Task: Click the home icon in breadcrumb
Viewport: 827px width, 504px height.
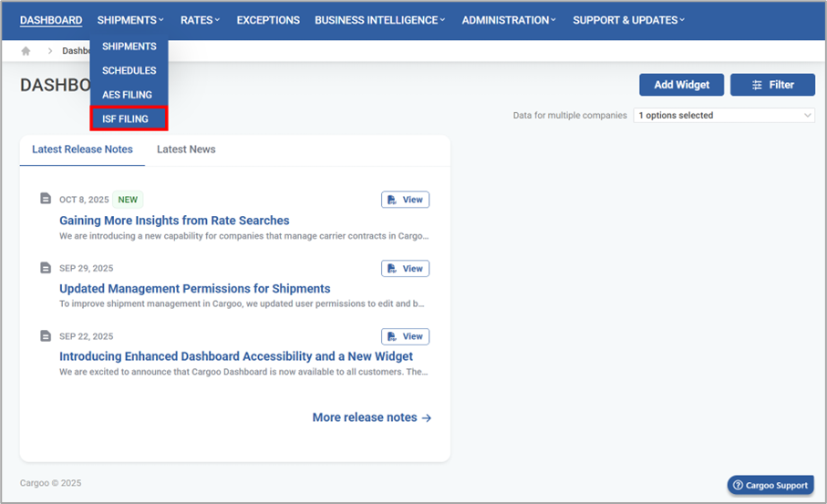Action: pos(26,51)
